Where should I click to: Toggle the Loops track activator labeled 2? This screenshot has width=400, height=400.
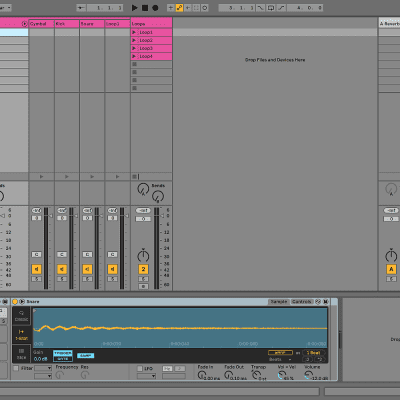(x=143, y=269)
